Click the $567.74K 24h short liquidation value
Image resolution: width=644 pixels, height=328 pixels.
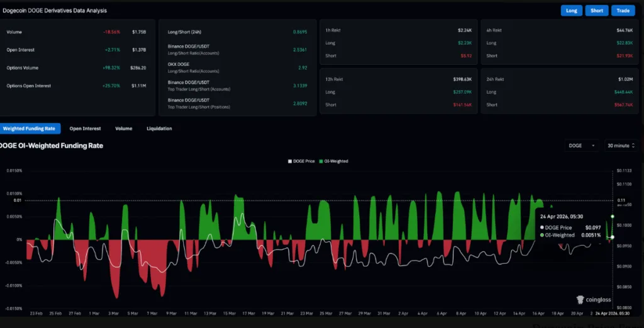click(624, 105)
